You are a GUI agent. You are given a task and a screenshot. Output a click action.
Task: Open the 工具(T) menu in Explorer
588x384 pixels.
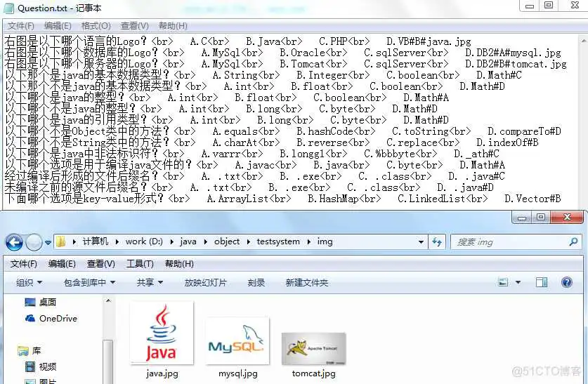coord(140,264)
